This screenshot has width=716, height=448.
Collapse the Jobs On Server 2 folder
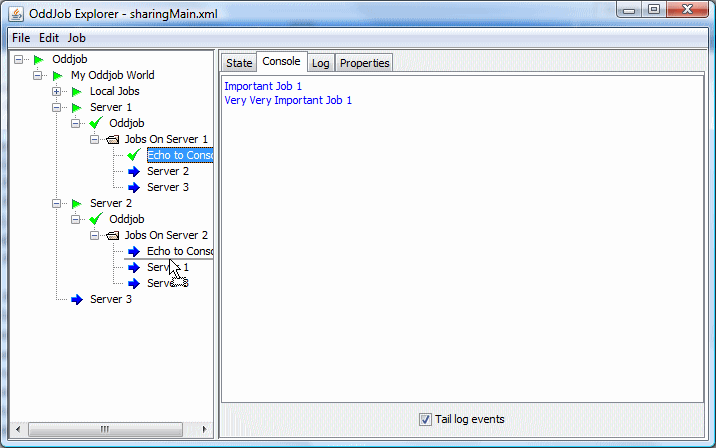click(x=95, y=235)
